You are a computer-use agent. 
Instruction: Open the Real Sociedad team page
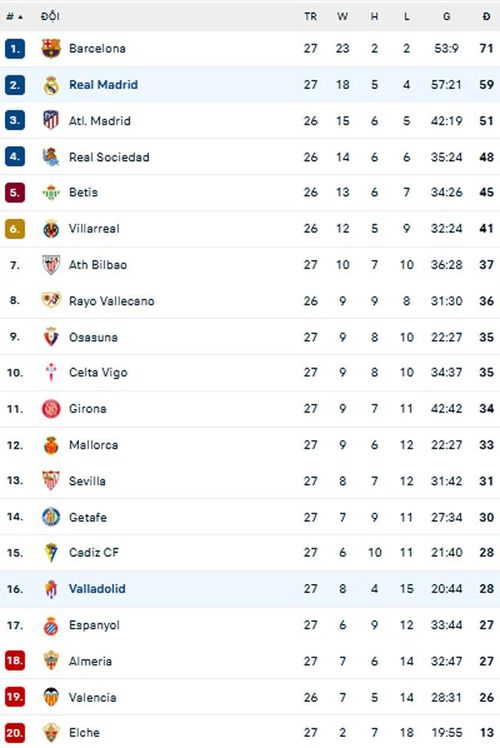tap(109, 157)
